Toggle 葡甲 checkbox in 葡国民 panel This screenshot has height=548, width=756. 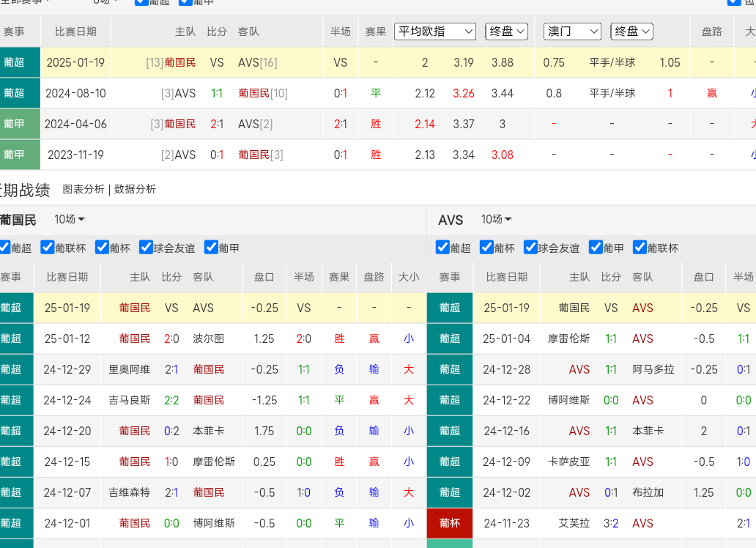(211, 248)
